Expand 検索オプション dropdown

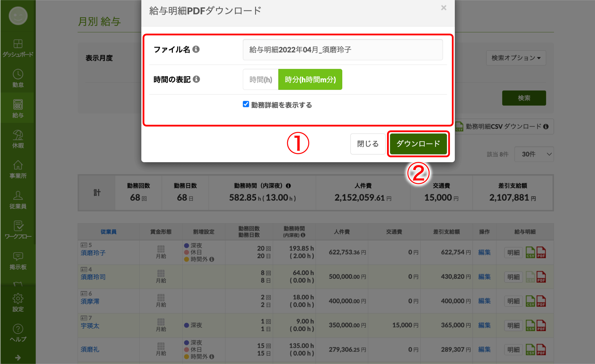516,58
